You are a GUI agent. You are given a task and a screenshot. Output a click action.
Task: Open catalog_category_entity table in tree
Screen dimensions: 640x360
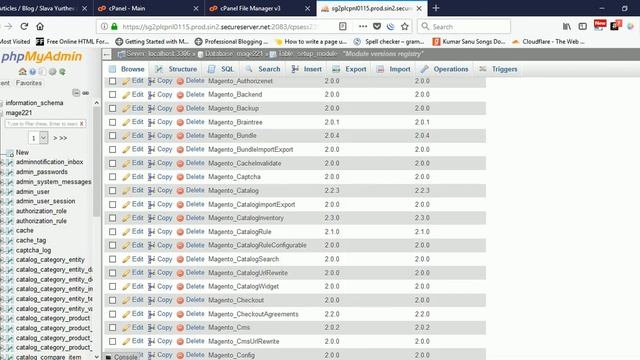(x=50, y=260)
